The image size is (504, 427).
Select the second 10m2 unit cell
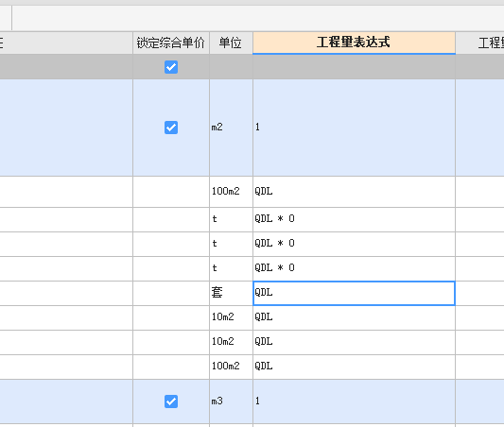tap(231, 342)
